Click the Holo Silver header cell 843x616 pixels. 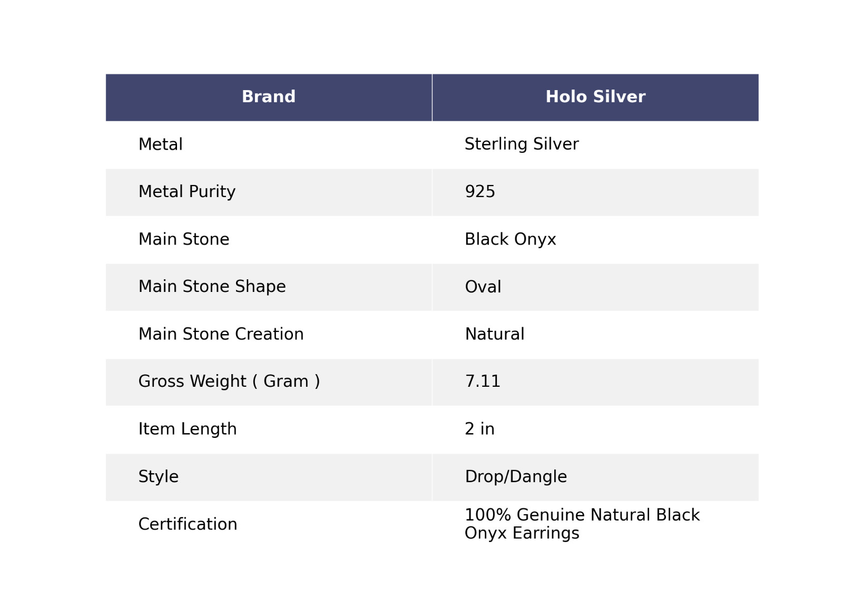click(x=595, y=97)
